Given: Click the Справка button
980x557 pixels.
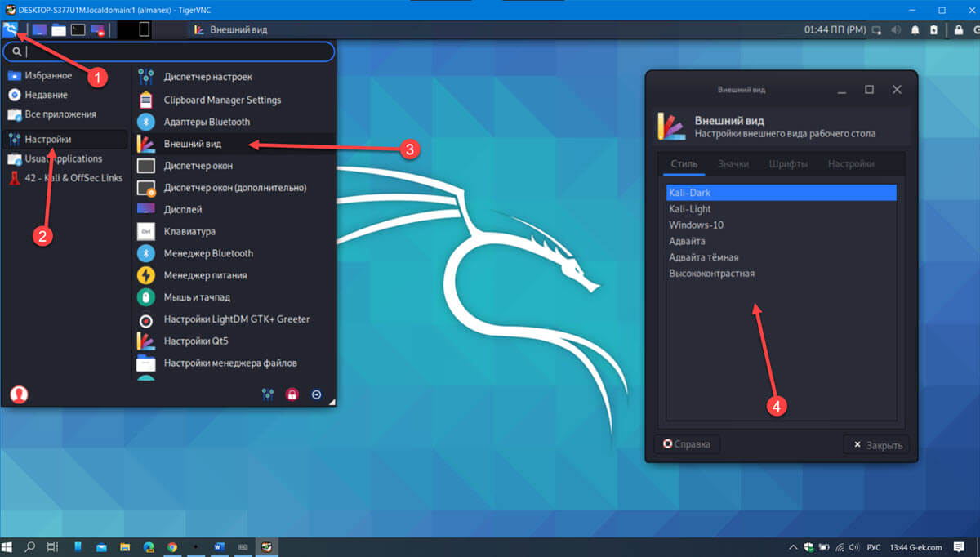Looking at the screenshot, I should 687,445.
